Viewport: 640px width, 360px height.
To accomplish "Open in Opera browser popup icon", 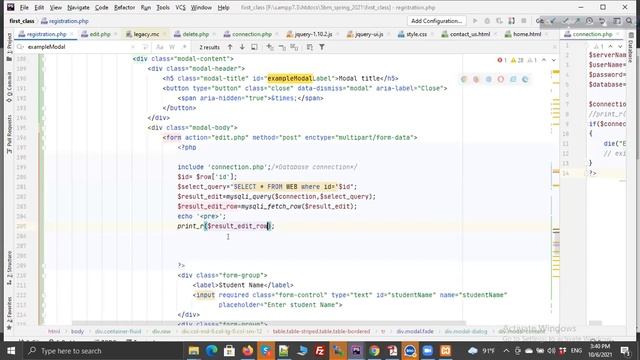I will point(500,79).
